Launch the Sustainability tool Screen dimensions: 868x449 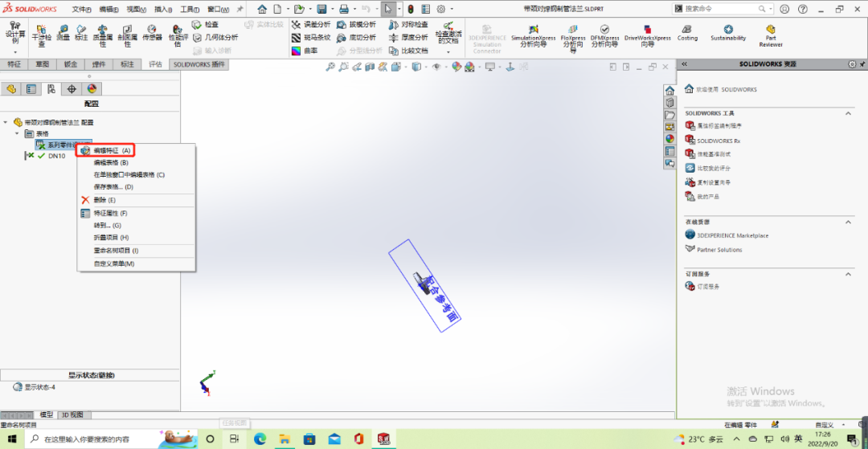727,32
